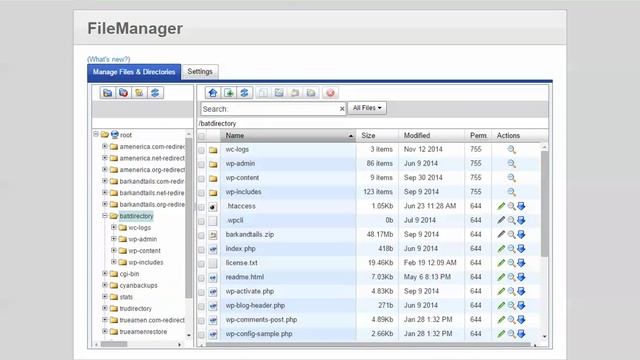Click the view magnifier for readme.html
The width and height of the screenshot is (640, 360).
[x=511, y=277]
